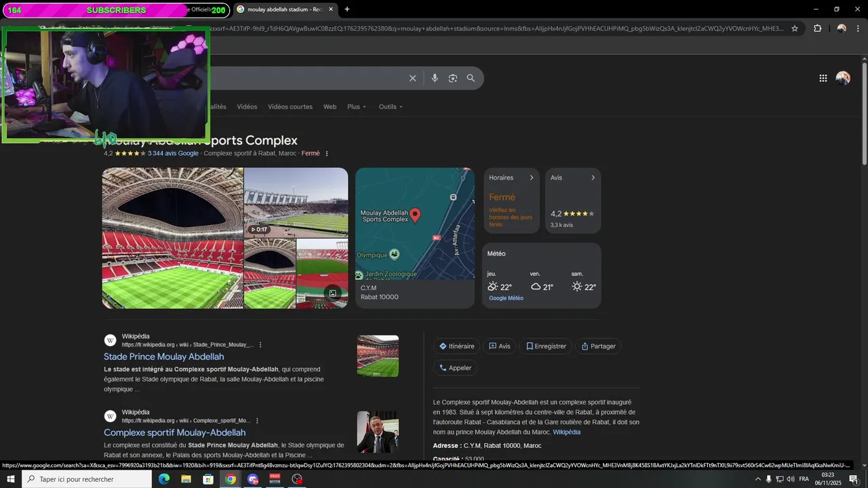This screenshot has width=868, height=488.
Task: Open the Google Météo link
Action: 506,298
